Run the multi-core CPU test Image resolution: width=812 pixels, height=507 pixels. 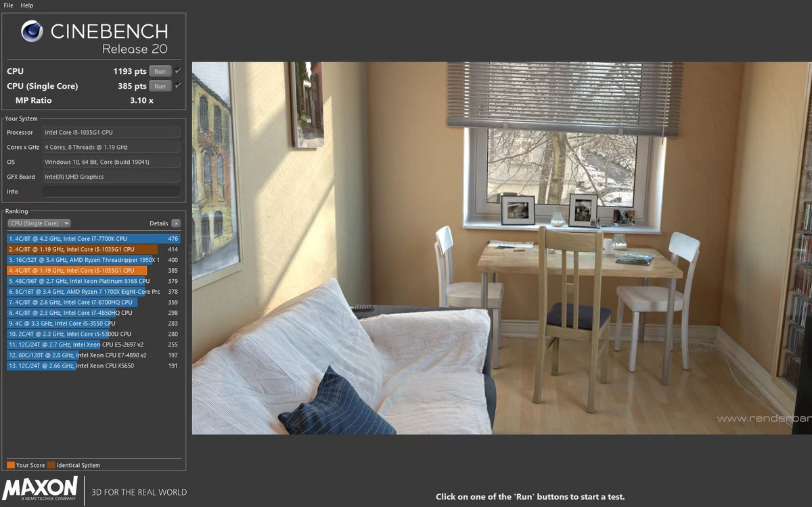(x=160, y=71)
